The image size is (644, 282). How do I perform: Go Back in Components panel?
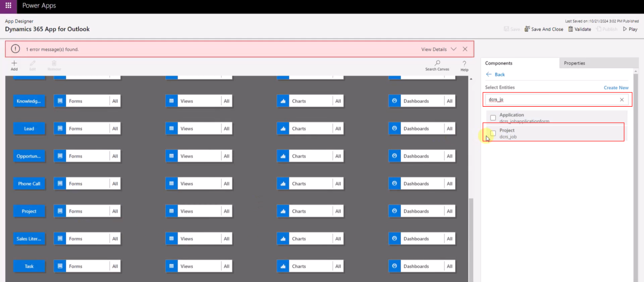pos(495,75)
